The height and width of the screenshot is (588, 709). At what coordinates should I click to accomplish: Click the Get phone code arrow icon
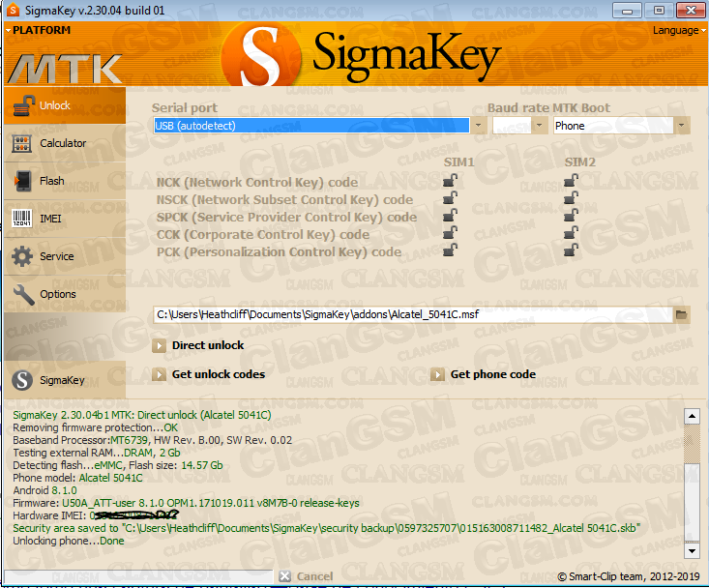(x=437, y=374)
